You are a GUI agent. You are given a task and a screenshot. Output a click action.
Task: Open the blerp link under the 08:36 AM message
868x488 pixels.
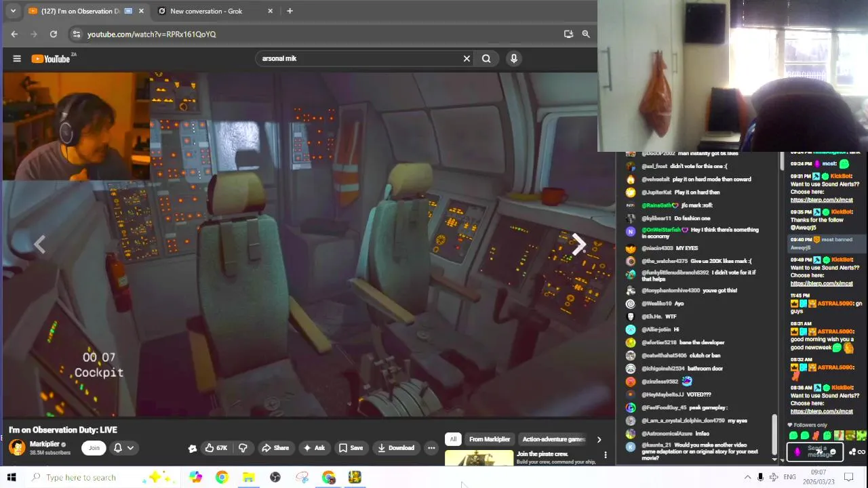821,411
